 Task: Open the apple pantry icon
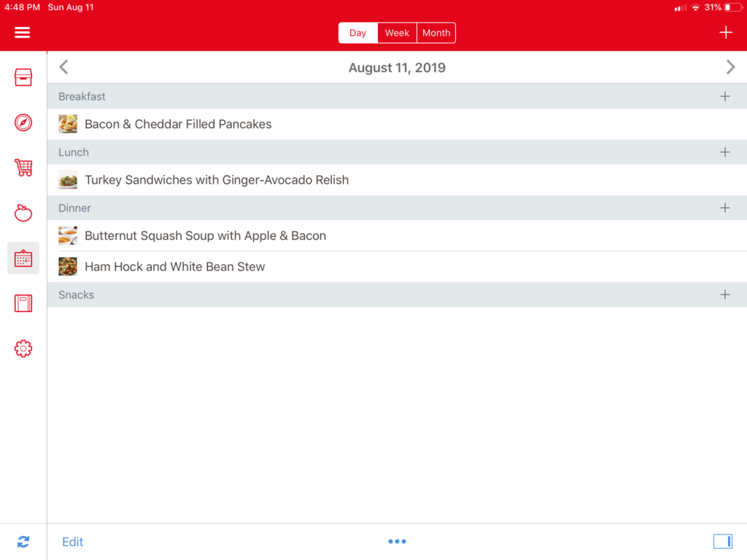coord(23,213)
